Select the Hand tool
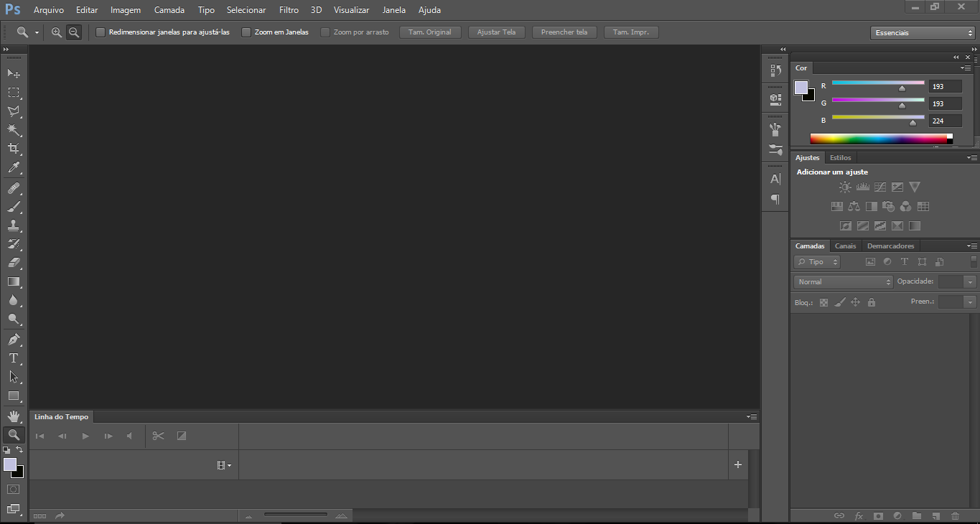The image size is (980, 524). 14,416
